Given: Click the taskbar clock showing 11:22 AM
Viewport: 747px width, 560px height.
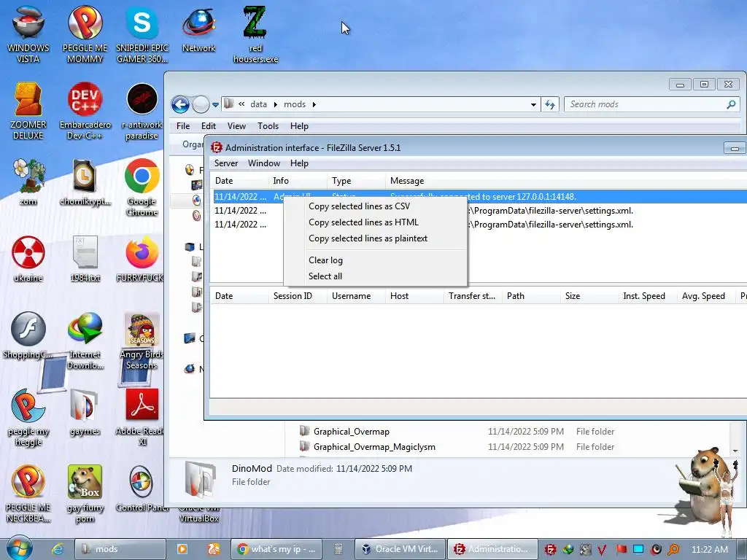Looking at the screenshot, I should coord(709,549).
